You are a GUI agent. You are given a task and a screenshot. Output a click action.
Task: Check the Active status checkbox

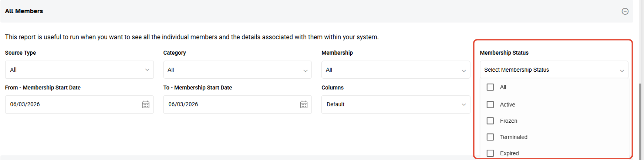point(490,105)
